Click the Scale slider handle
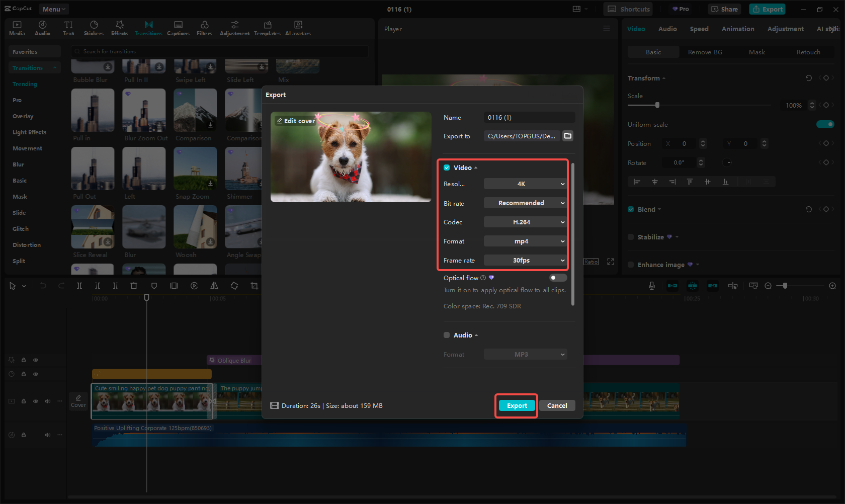Screen dimensions: 845x504 tap(657, 105)
